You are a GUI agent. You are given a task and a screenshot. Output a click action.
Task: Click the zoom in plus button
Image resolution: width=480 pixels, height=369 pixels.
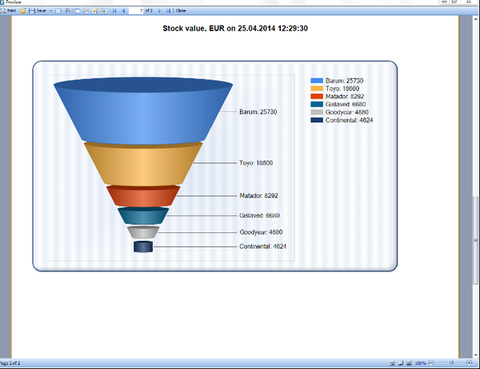[x=469, y=363]
